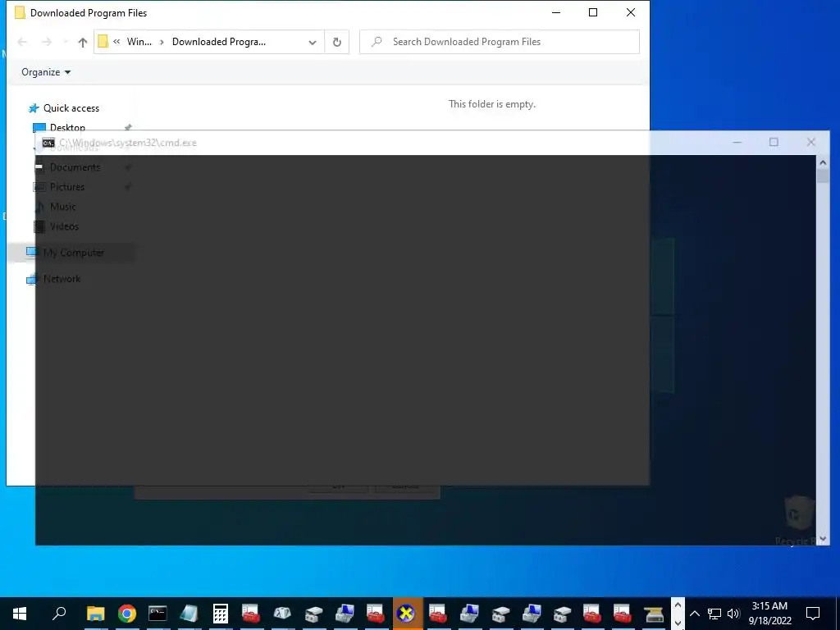Show hidden system tray icons

click(x=694, y=614)
